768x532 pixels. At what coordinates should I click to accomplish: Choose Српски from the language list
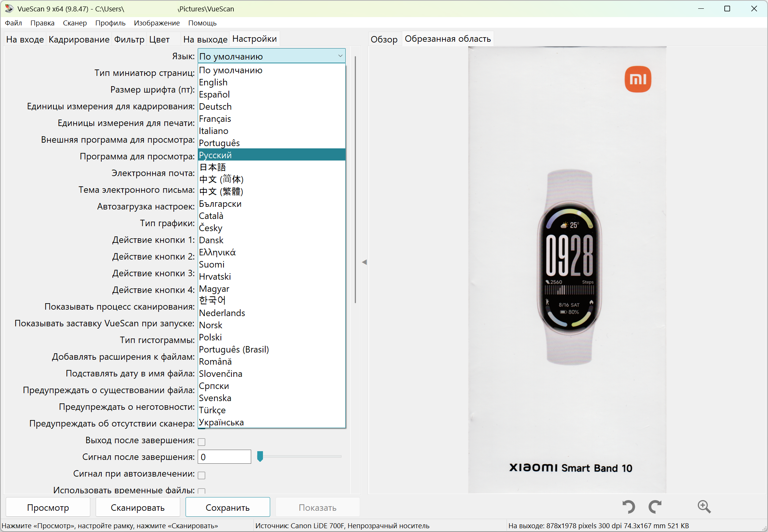click(272, 386)
